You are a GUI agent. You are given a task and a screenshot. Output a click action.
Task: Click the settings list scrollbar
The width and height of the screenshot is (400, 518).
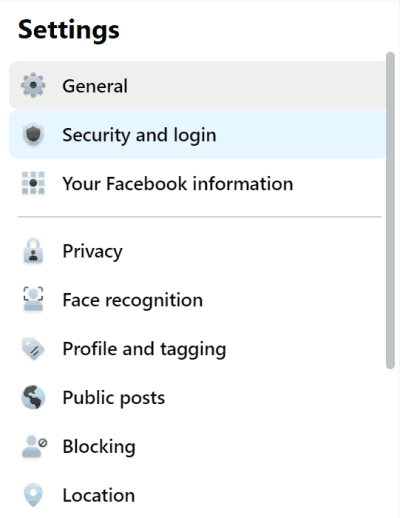(x=390, y=210)
